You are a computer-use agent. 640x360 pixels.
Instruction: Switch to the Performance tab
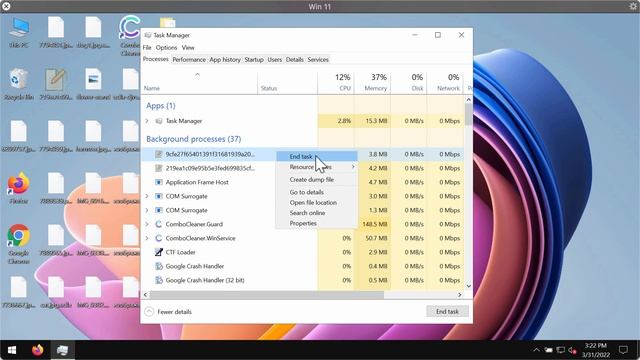pyautogui.click(x=189, y=60)
